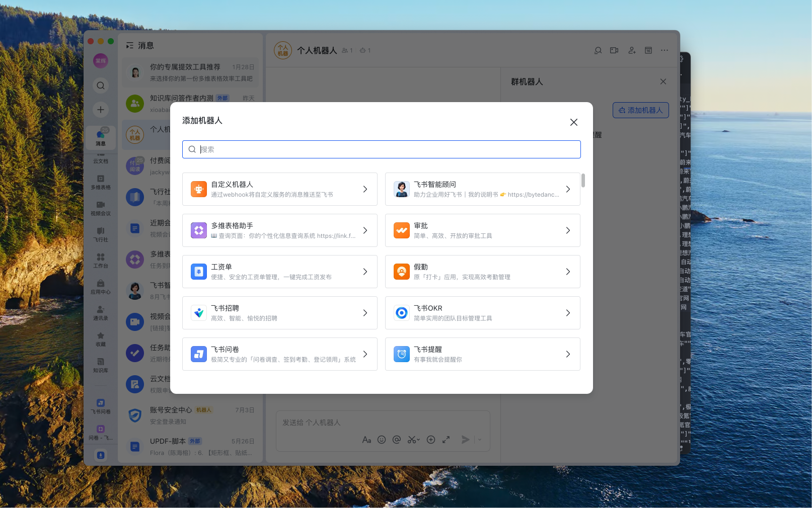This screenshot has width=812, height=508.
Task: Select the 假勤 attendance bot icon
Action: coord(402,272)
